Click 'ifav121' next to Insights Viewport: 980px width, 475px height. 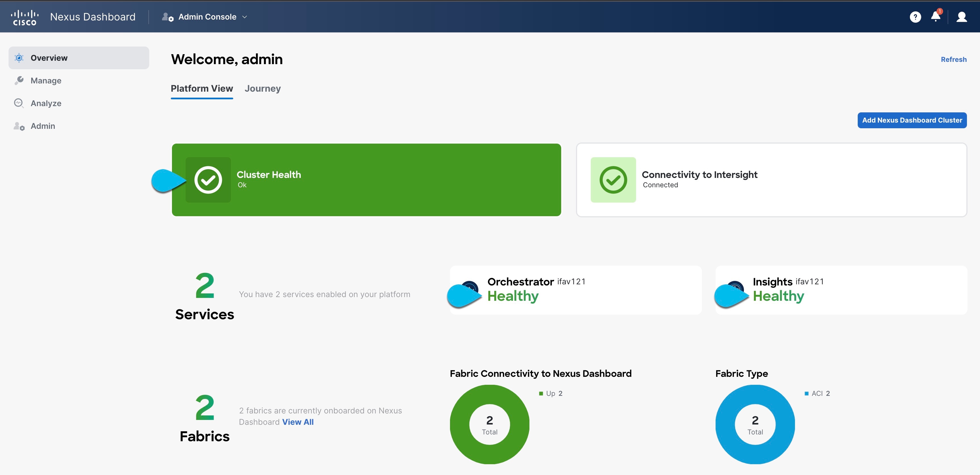809,282
